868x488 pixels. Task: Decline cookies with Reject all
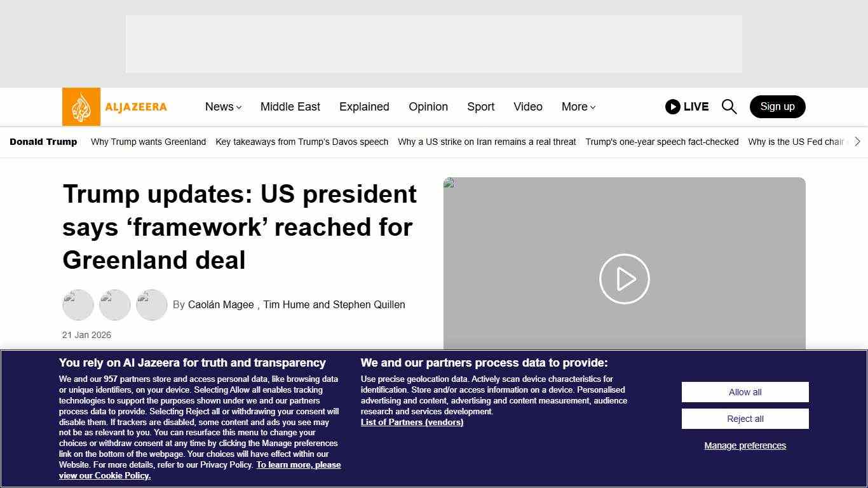click(x=745, y=419)
